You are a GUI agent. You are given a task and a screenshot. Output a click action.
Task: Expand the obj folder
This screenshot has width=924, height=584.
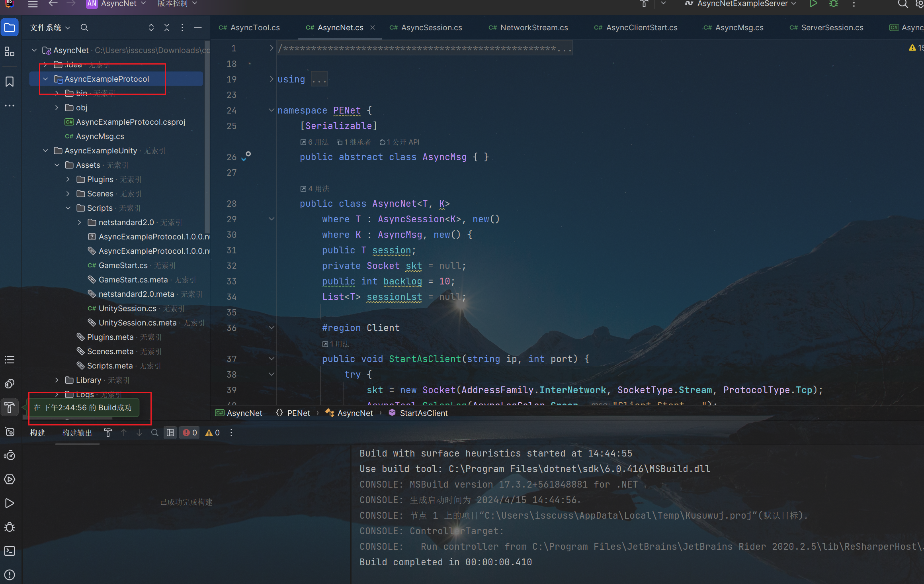pos(57,108)
